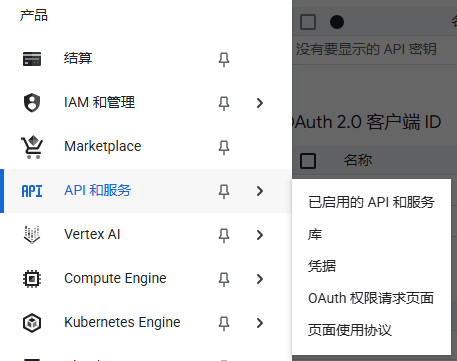Viewport: 457px width, 361px height.
Task: Pin Kubernetes Engine to the menu
Action: pyautogui.click(x=224, y=323)
